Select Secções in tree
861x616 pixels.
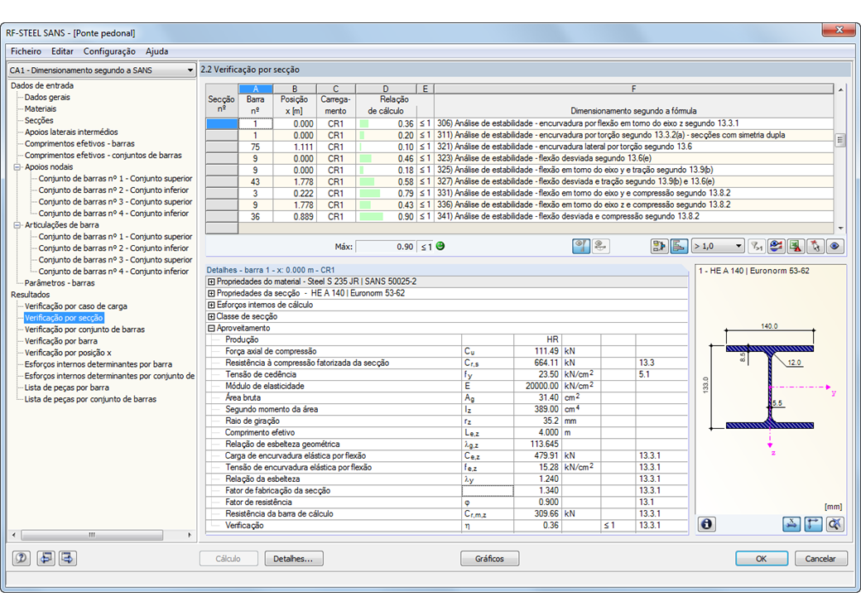(38, 120)
